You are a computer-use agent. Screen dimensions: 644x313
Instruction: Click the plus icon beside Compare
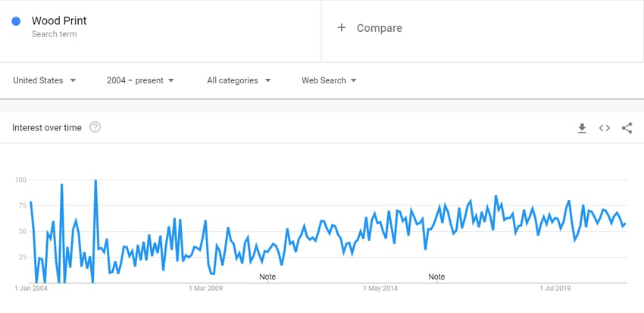point(341,27)
